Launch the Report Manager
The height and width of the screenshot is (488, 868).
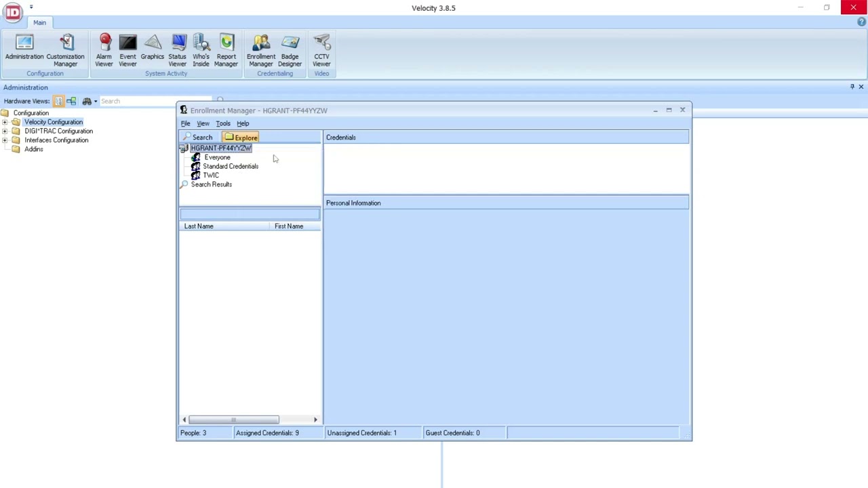click(226, 50)
